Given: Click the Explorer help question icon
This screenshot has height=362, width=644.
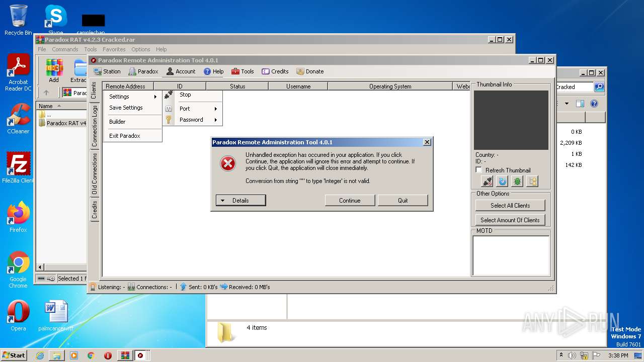Looking at the screenshot, I should (x=594, y=104).
